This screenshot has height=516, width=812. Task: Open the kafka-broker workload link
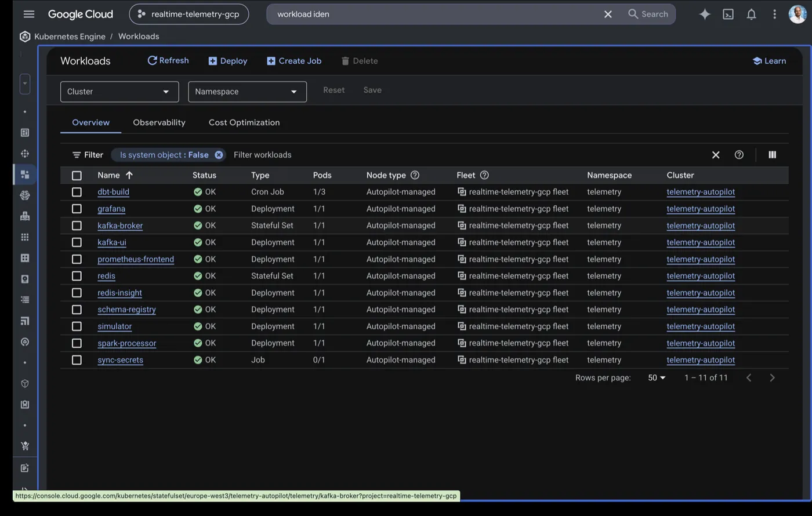[120, 226]
